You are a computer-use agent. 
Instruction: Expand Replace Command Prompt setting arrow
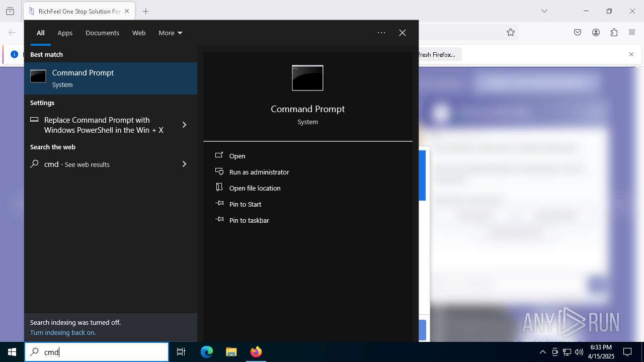point(184,125)
